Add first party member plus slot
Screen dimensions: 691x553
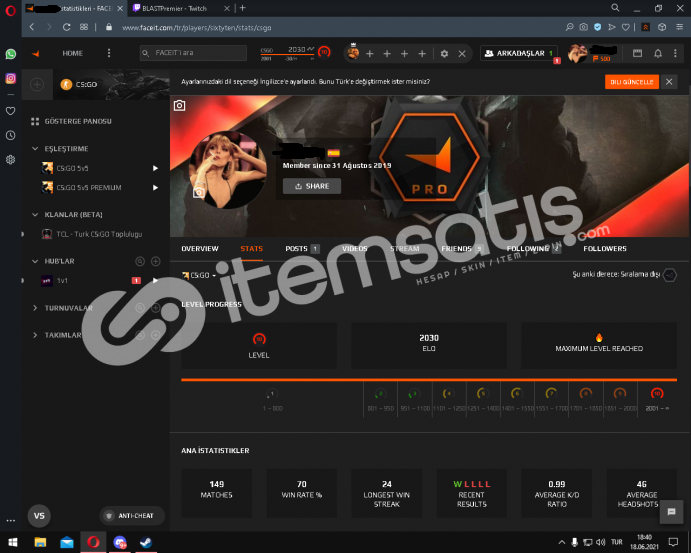370,53
